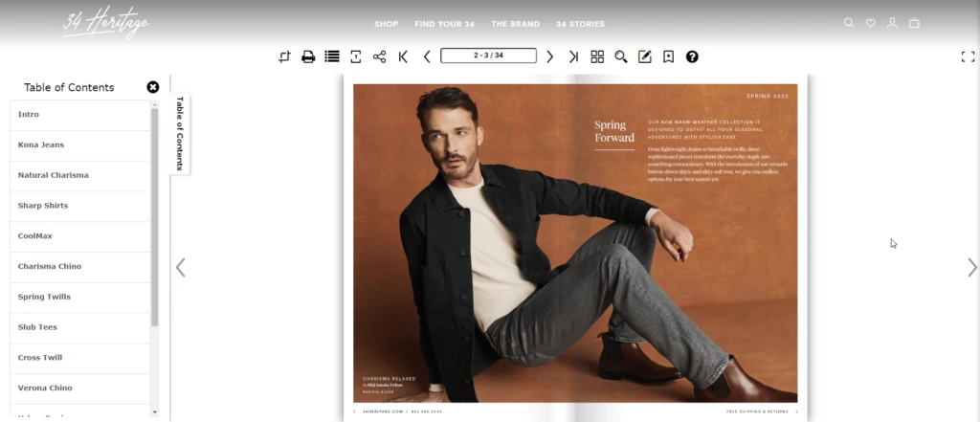The height and width of the screenshot is (422, 980).
Task: Select CoolMax in contents list
Action: 80,236
